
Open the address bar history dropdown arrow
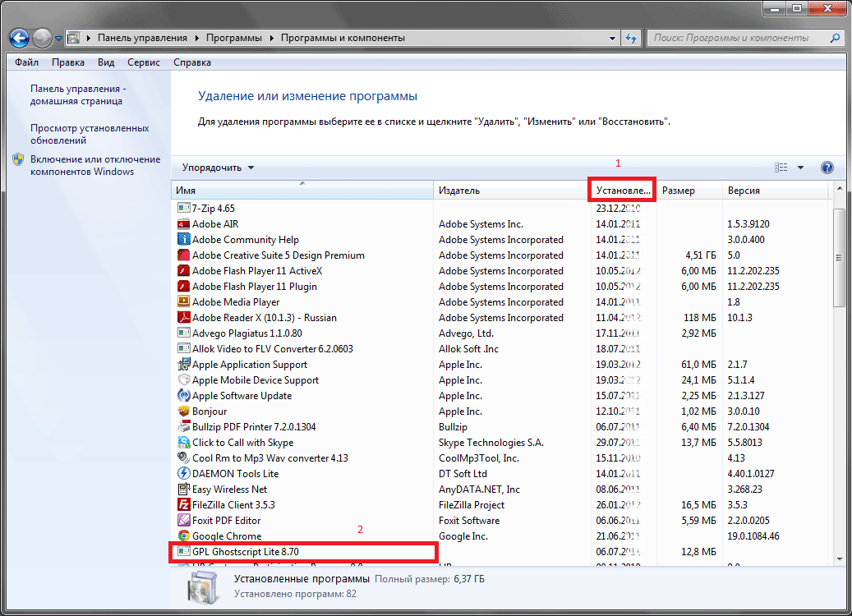[x=611, y=38]
